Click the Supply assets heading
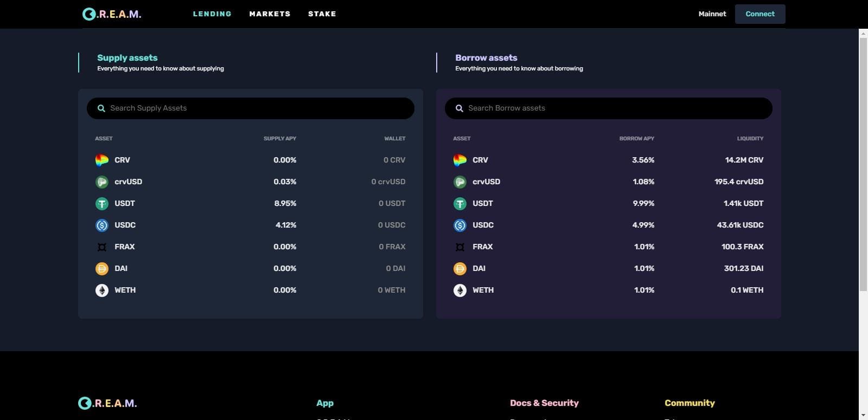The height and width of the screenshot is (420, 868). coord(127,58)
